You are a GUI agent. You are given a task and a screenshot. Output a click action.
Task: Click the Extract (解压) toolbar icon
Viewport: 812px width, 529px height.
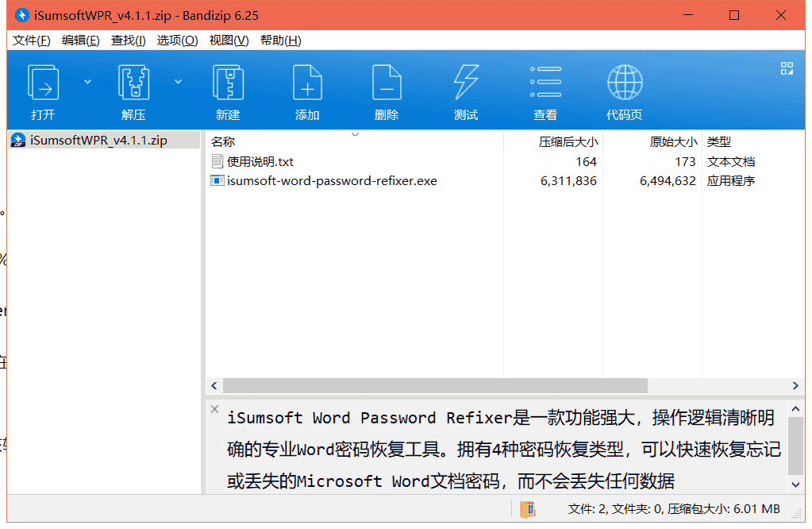[133, 83]
